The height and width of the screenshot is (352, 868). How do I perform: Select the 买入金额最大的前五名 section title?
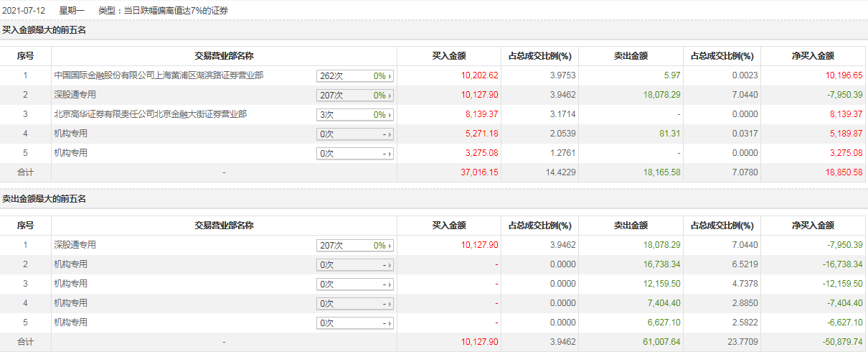click(44, 30)
